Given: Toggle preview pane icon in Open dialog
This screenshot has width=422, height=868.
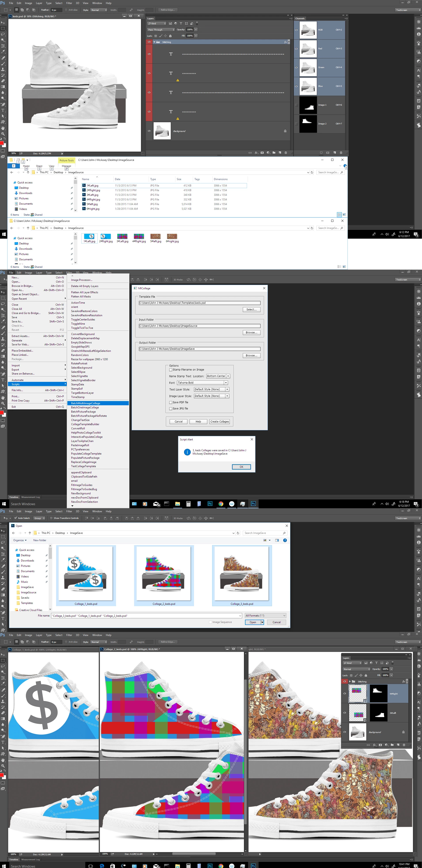Looking at the screenshot, I should click(x=277, y=540).
